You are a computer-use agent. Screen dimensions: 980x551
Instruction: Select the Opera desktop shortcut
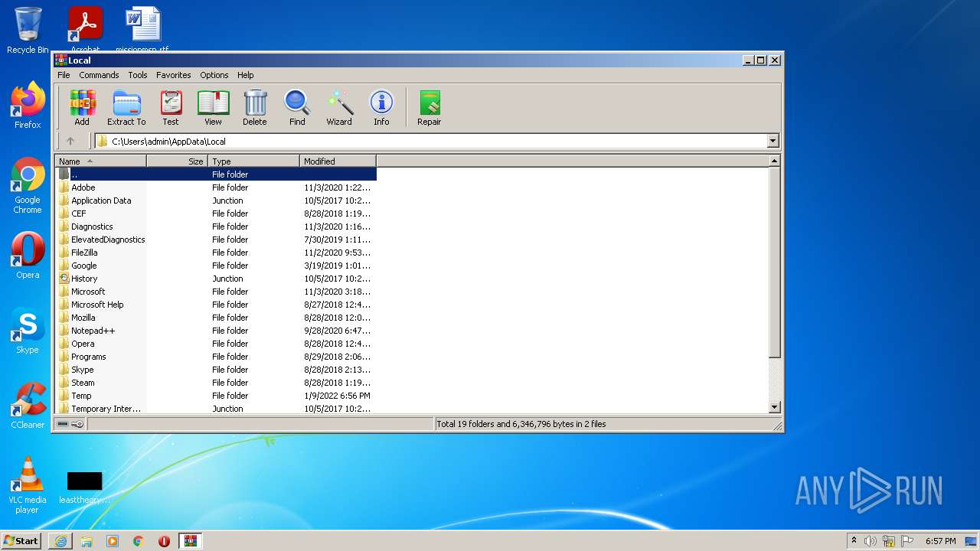(x=28, y=256)
